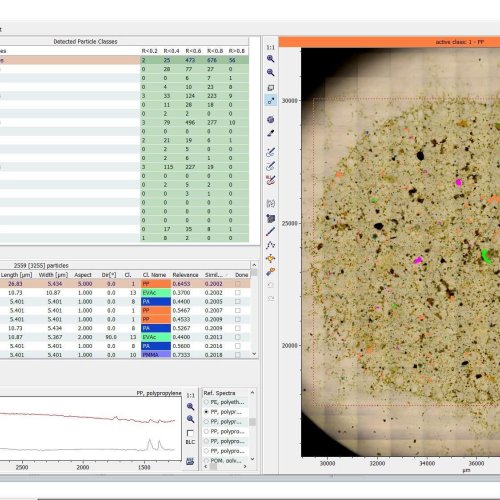Click the R>0.8 column header
Viewport: 500px width, 500px height.
237,51
